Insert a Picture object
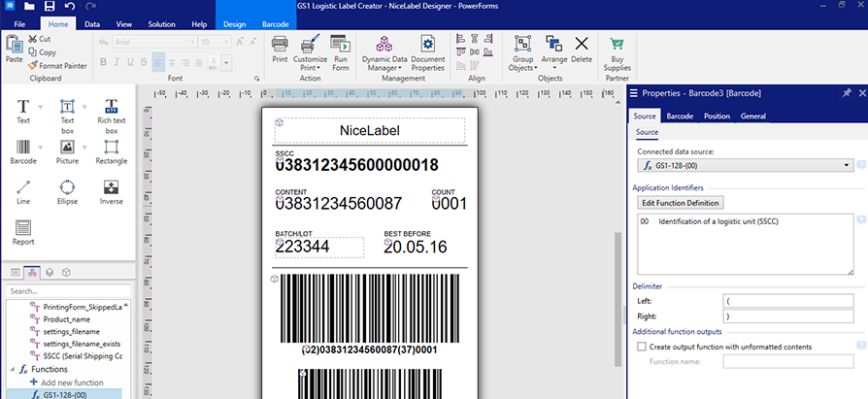The height and width of the screenshot is (399, 868). (x=67, y=151)
